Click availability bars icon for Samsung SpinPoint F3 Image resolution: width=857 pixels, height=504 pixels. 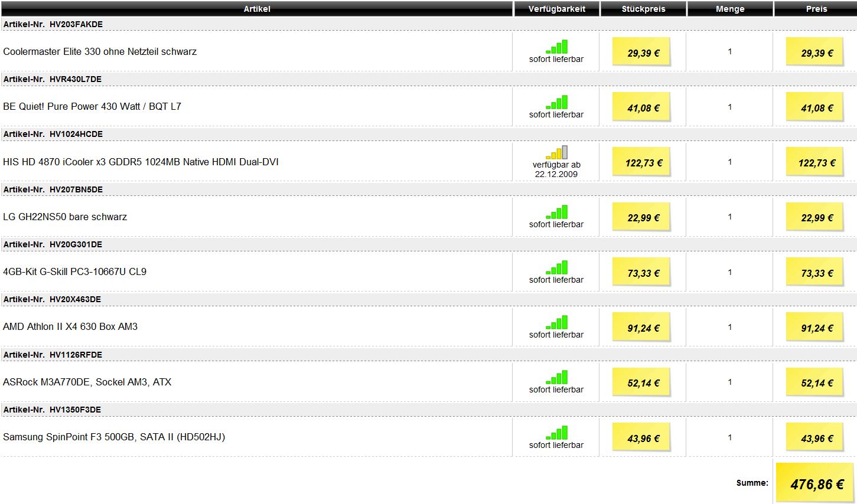(x=556, y=433)
